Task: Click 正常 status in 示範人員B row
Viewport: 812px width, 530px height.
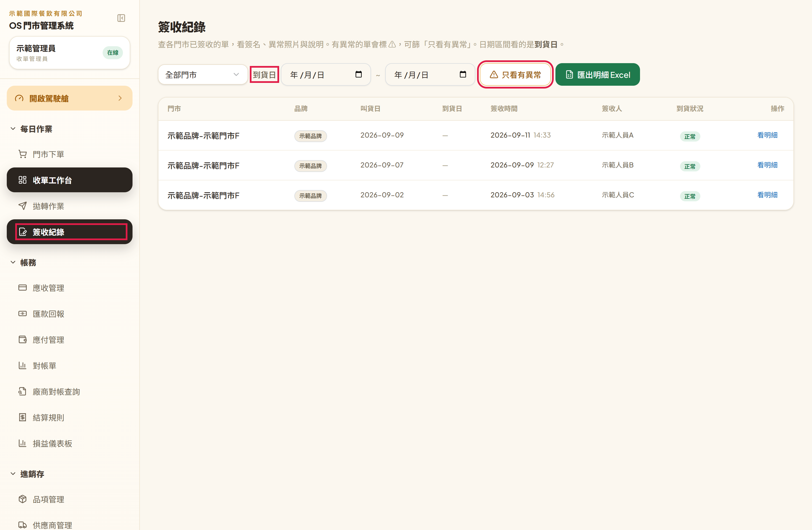Action: (x=690, y=166)
